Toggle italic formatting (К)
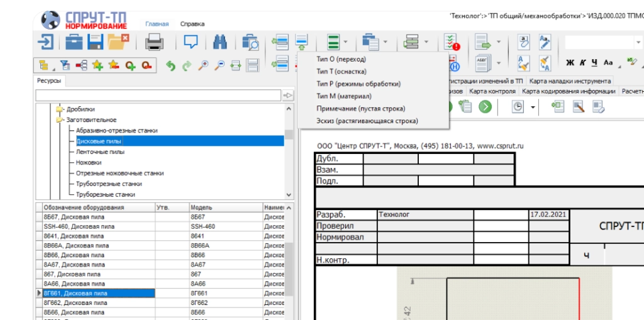Screen dimensions: 644x320 (x=583, y=63)
